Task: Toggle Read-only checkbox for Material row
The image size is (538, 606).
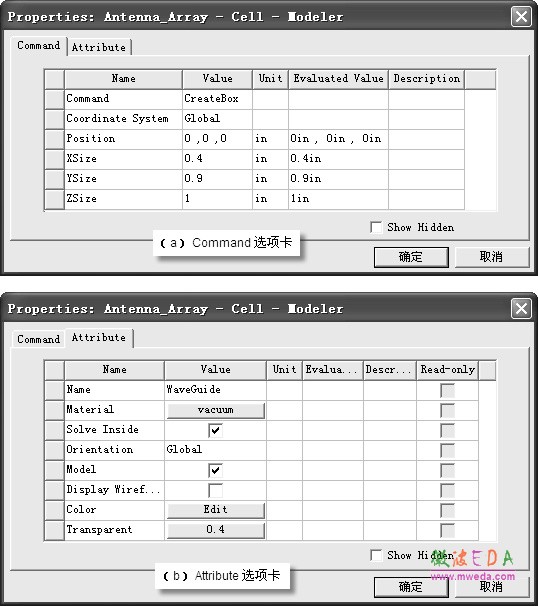Action: pos(447,410)
